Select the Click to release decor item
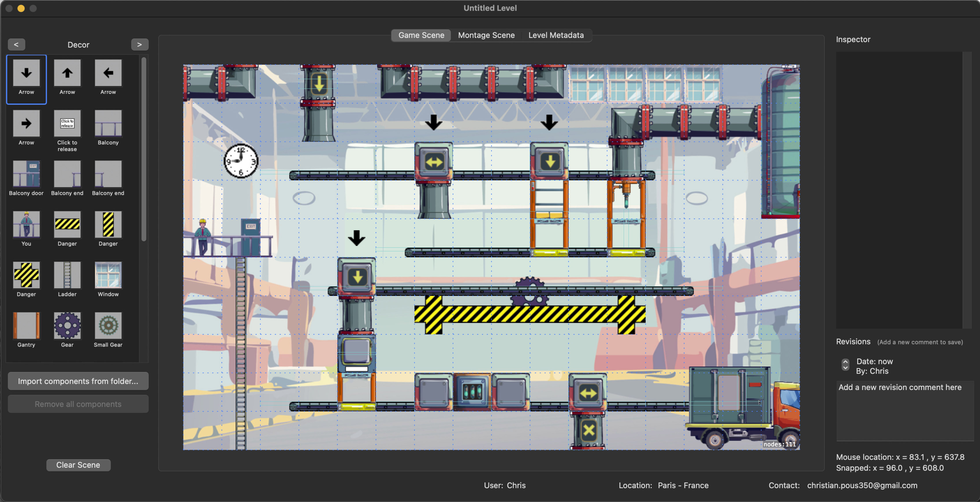 point(67,124)
